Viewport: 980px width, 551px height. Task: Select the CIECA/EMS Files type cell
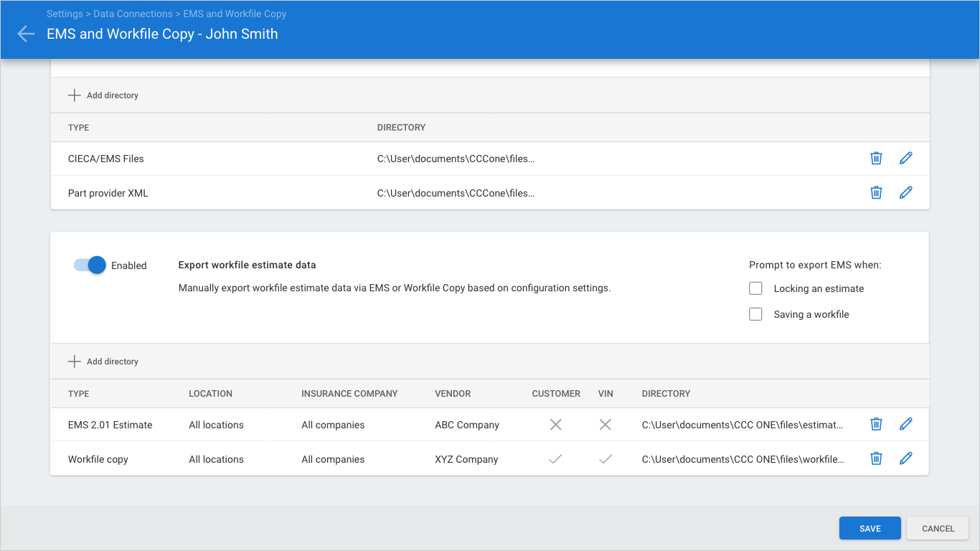pos(106,159)
